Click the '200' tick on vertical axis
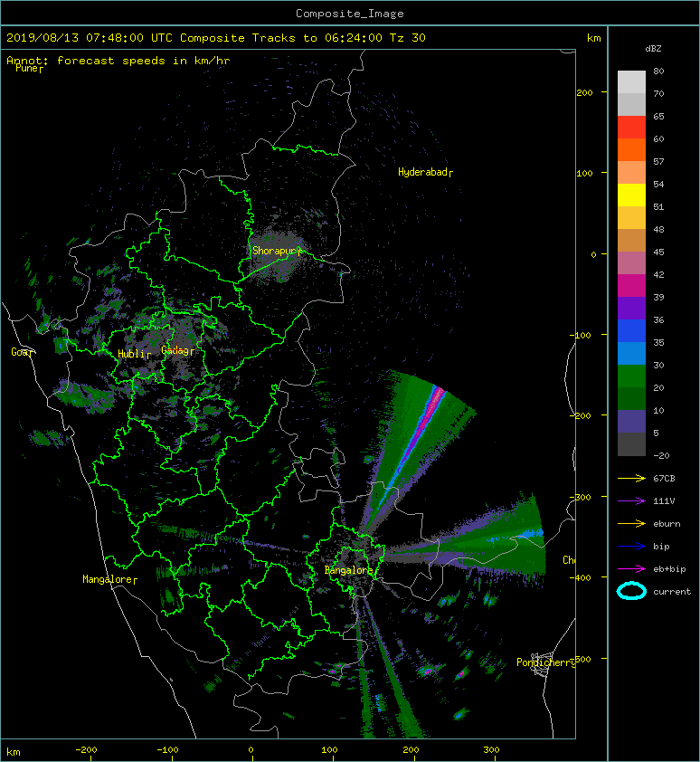This screenshot has height=762, width=700. pos(584,92)
